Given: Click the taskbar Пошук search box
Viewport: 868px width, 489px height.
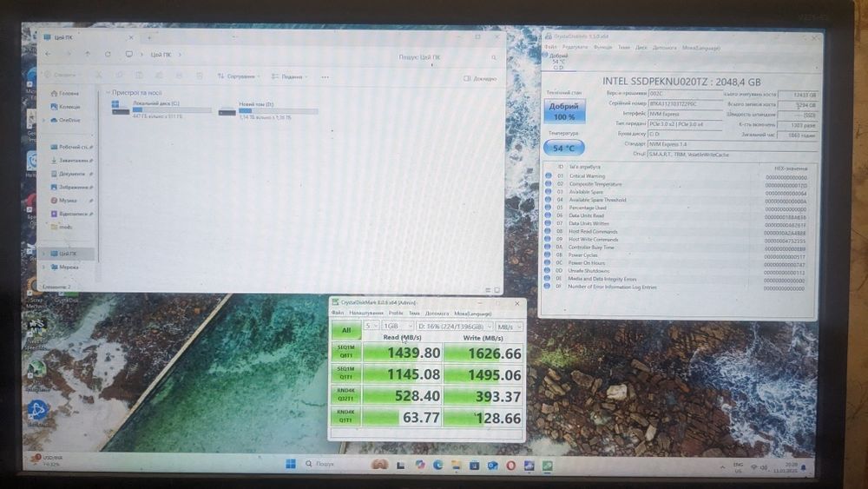Looking at the screenshot, I should click(x=332, y=464).
